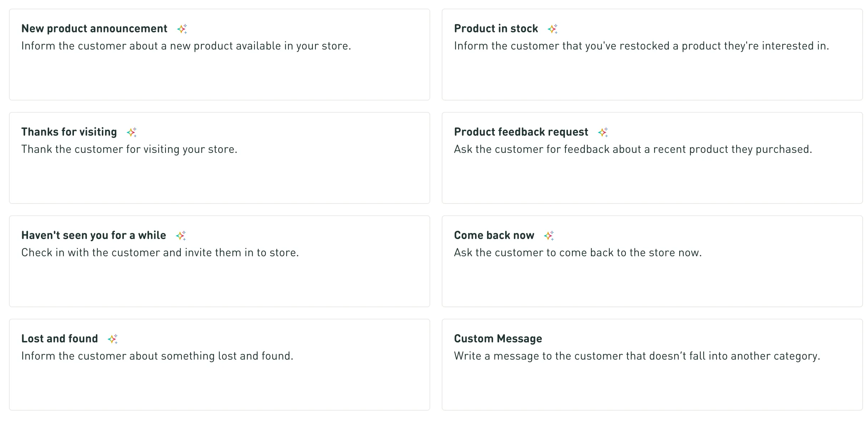
Task: Click sparkle icon beside Lost and found
Action: click(112, 339)
